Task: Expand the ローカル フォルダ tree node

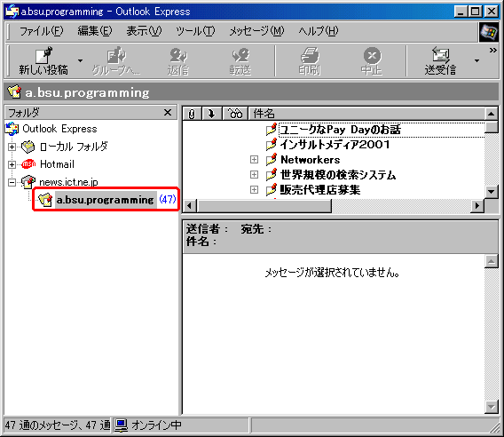Action: 12,147
